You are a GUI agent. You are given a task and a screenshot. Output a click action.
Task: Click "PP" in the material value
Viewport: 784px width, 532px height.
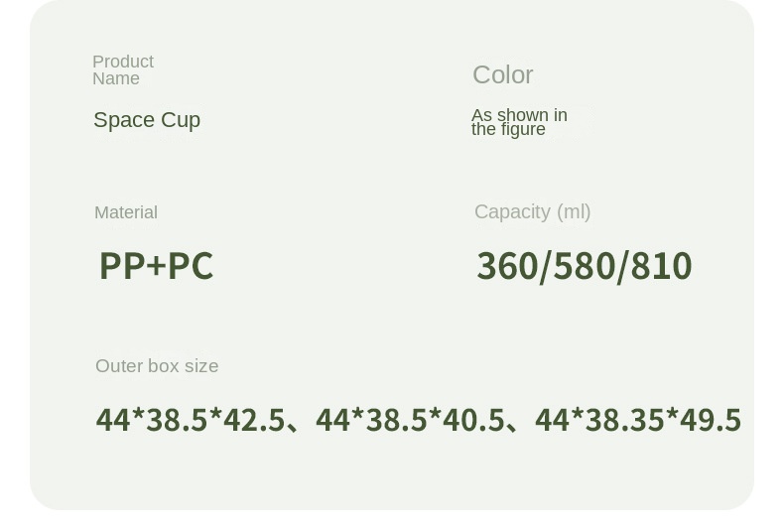[x=121, y=266]
